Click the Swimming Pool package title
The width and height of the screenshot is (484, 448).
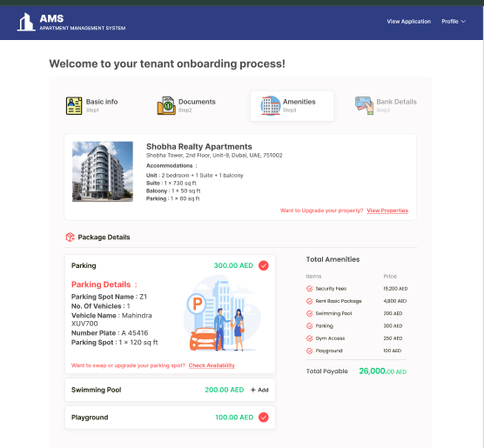coord(97,390)
